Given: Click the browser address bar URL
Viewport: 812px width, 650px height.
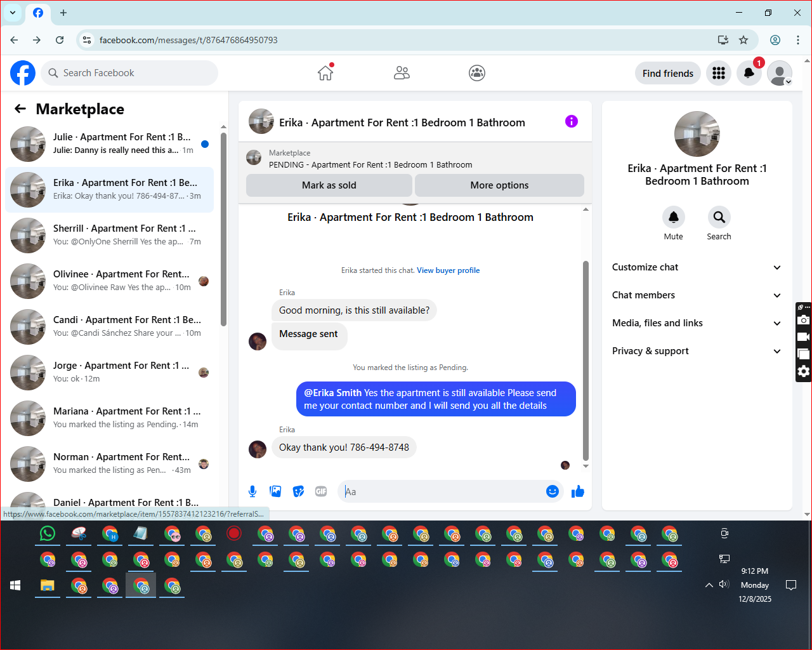Looking at the screenshot, I should [188, 40].
